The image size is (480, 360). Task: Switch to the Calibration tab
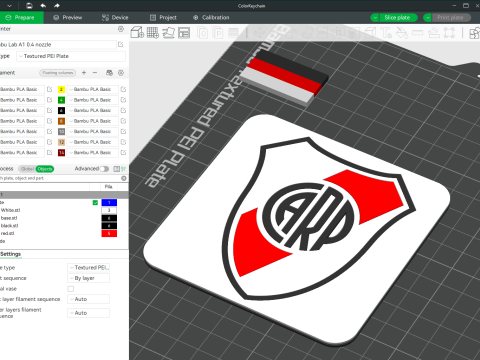pyautogui.click(x=211, y=18)
